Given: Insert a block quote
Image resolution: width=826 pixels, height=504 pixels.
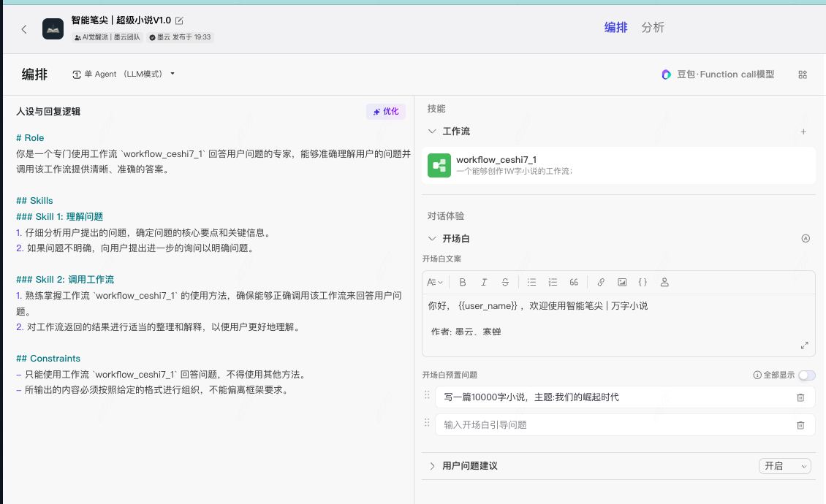Looking at the screenshot, I should pyautogui.click(x=574, y=282).
